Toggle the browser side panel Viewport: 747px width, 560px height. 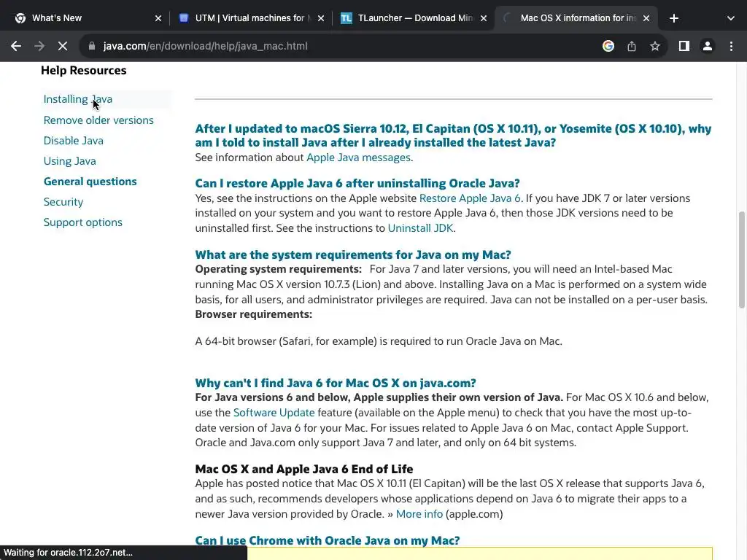coord(684,46)
